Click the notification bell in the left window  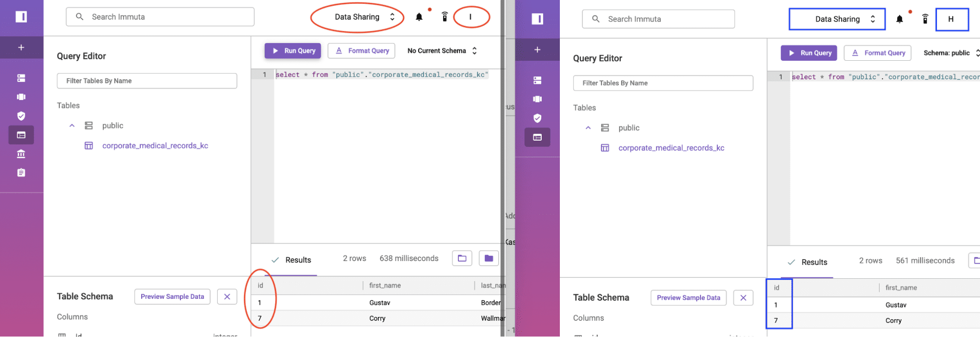point(419,17)
